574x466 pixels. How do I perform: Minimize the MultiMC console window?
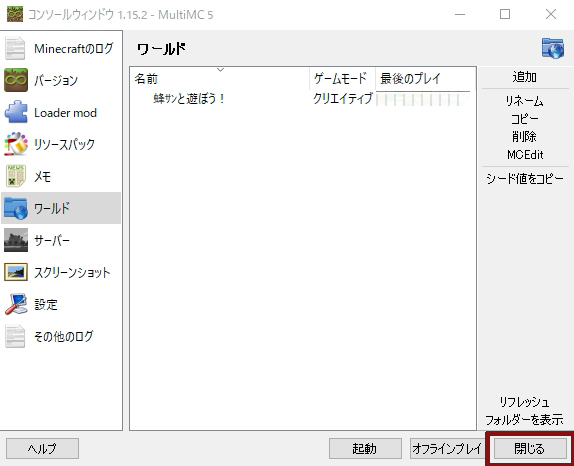(x=460, y=14)
